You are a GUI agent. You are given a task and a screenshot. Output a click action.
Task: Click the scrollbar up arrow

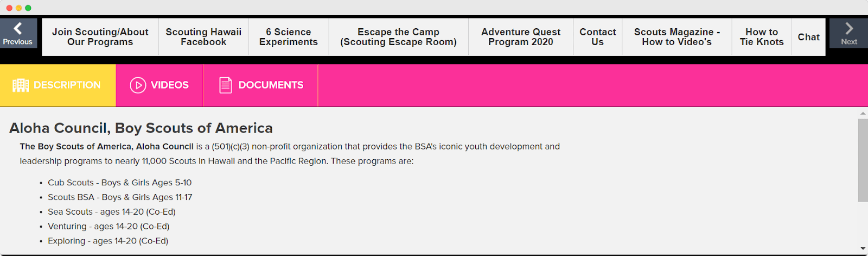[863, 114]
